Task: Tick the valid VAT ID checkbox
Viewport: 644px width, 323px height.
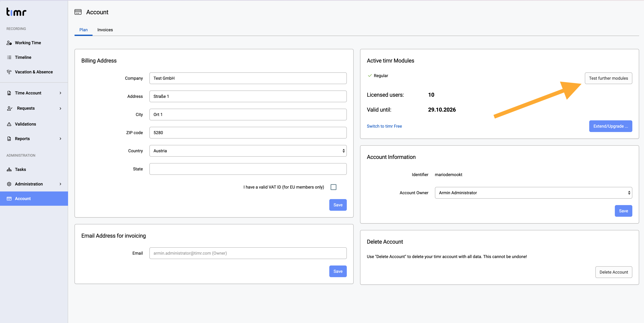Action: pyautogui.click(x=333, y=187)
